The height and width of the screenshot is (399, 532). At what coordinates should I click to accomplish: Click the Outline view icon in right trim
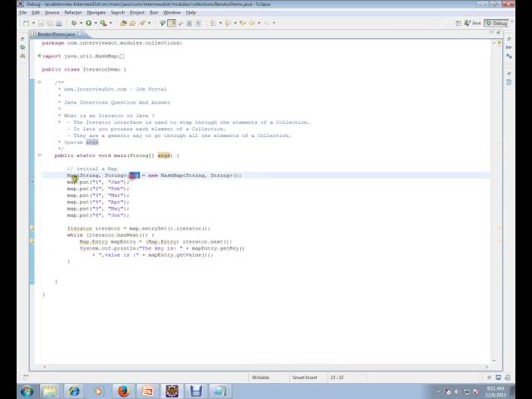[x=509, y=82]
